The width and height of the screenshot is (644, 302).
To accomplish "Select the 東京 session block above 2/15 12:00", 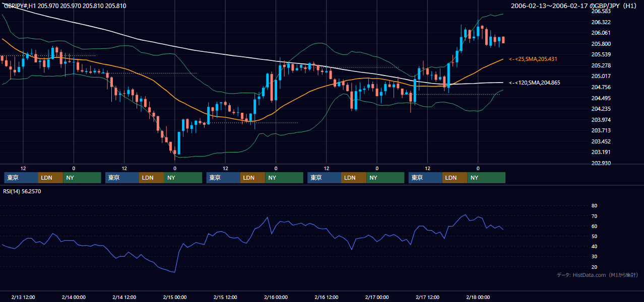I will [223, 178].
